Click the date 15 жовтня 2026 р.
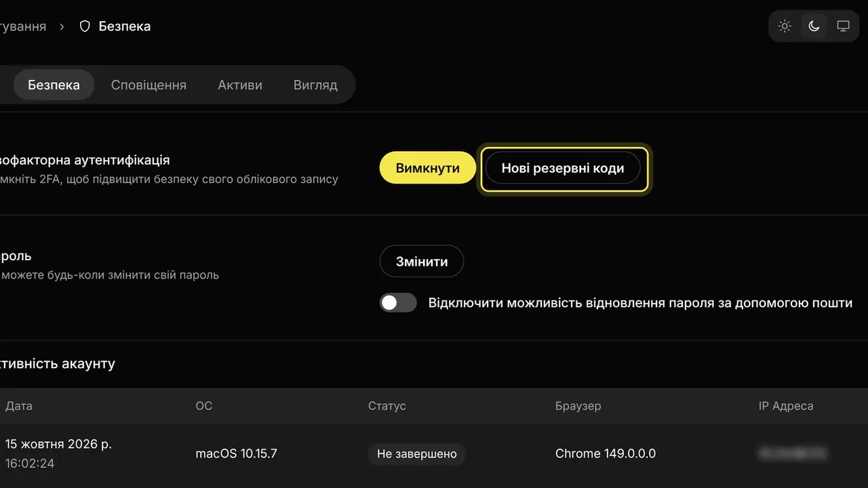The image size is (868, 488). click(x=59, y=444)
